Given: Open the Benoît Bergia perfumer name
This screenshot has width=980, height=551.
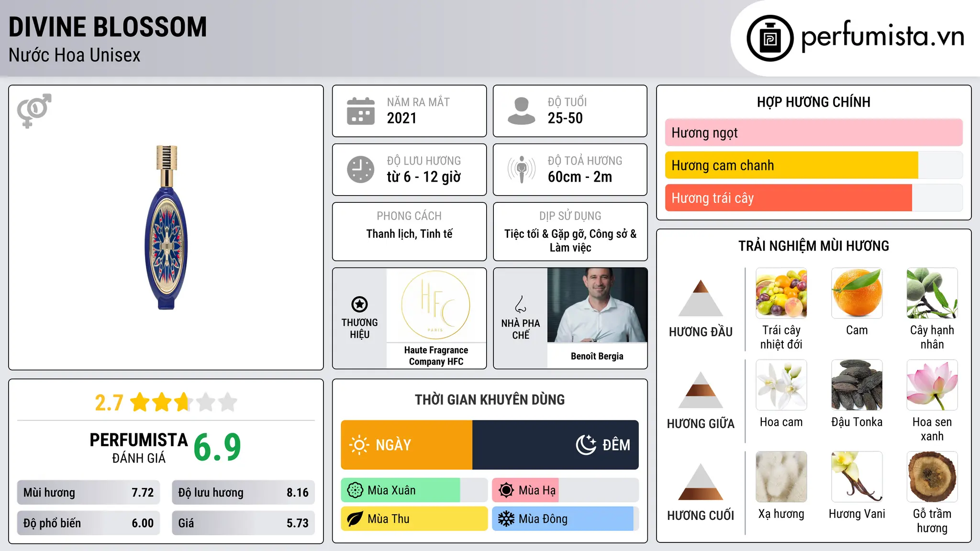Looking at the screenshot, I should tap(597, 356).
